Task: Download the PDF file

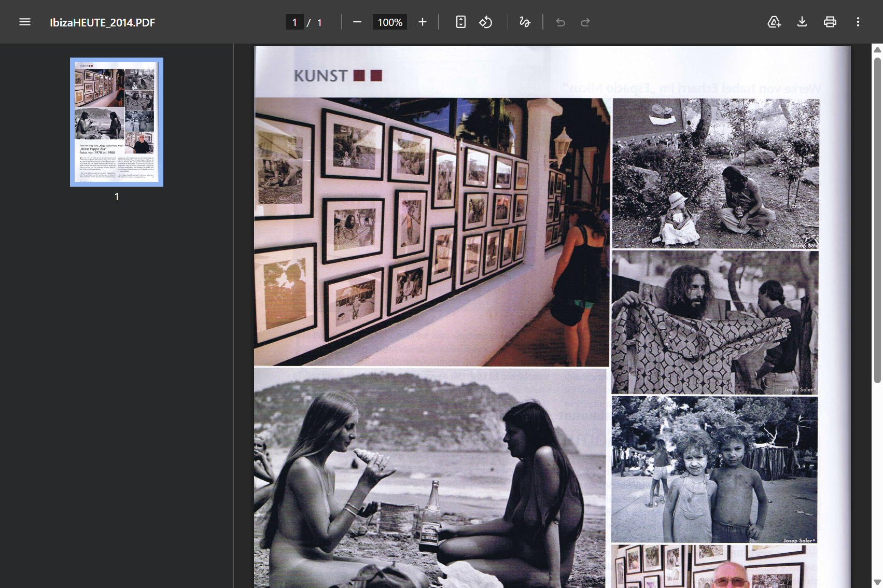Action: point(802,22)
